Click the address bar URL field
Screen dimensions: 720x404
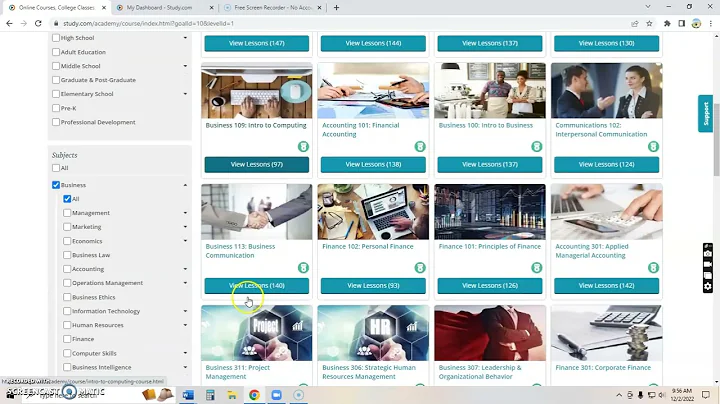click(340, 23)
